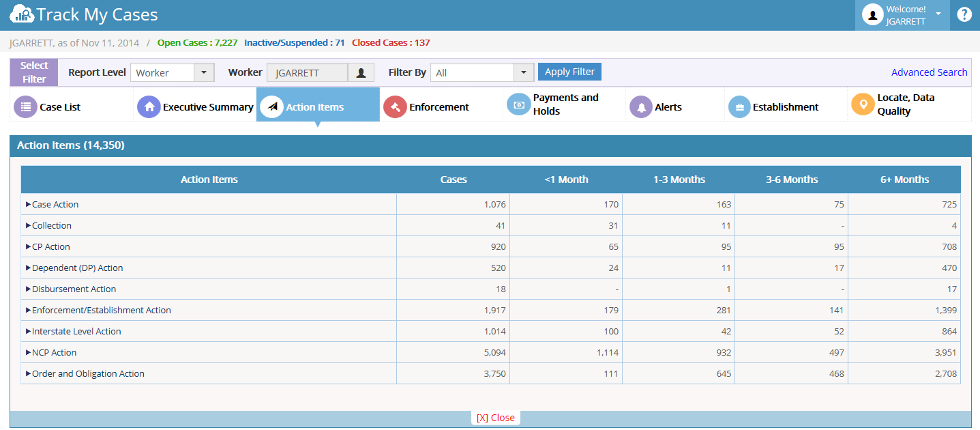
Task: Click the 3-6 Months column header
Action: [x=792, y=180]
